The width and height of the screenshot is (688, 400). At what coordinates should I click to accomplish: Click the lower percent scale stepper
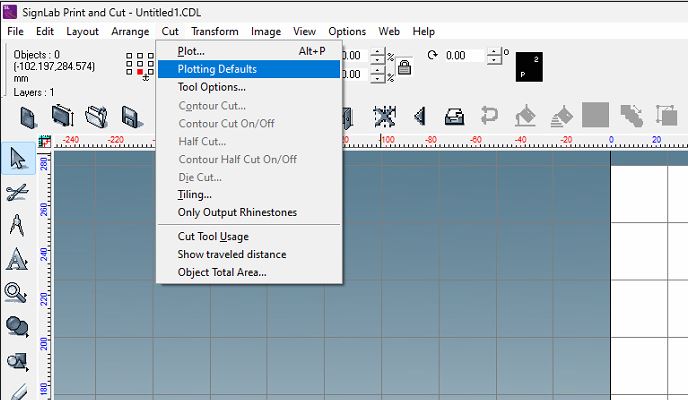pyautogui.click(x=378, y=75)
